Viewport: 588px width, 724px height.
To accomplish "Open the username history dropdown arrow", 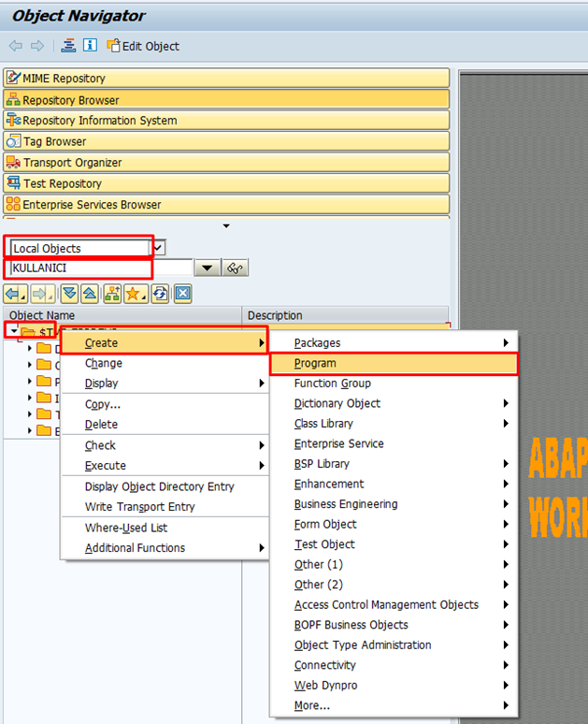I will point(207,268).
